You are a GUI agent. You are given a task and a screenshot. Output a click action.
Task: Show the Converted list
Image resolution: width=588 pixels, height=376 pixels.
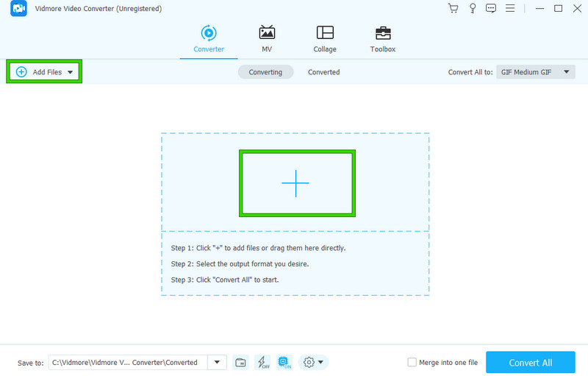click(x=323, y=72)
